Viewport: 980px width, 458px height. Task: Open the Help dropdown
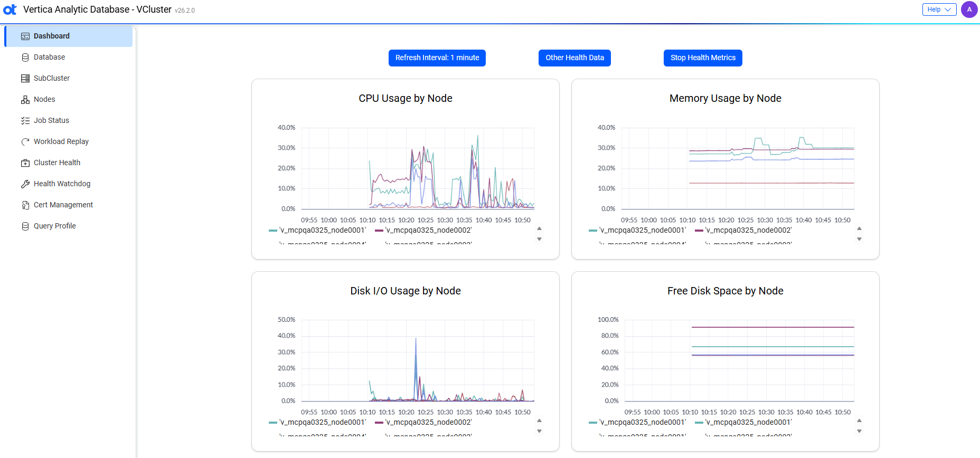(x=939, y=9)
